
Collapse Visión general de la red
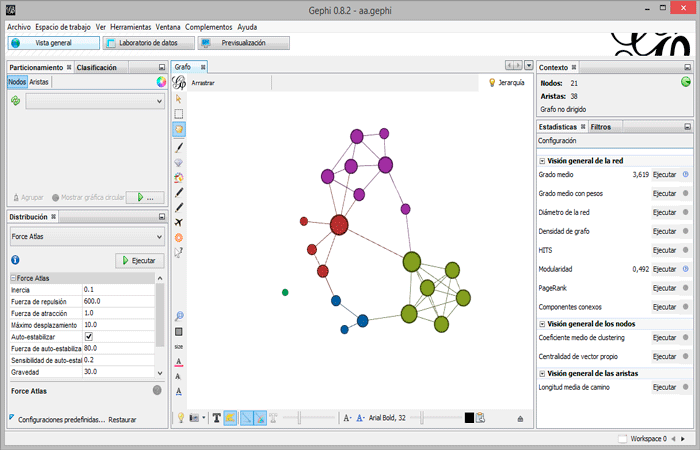coord(542,161)
